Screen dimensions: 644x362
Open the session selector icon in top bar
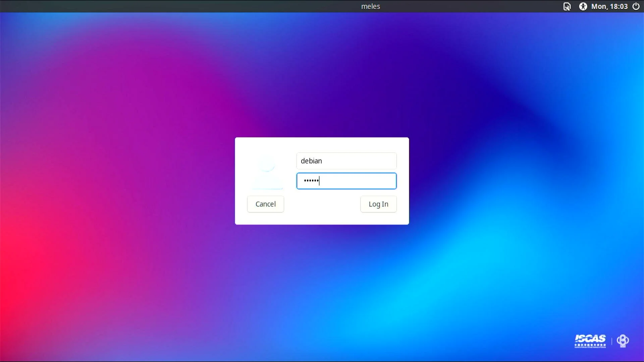pyautogui.click(x=567, y=6)
